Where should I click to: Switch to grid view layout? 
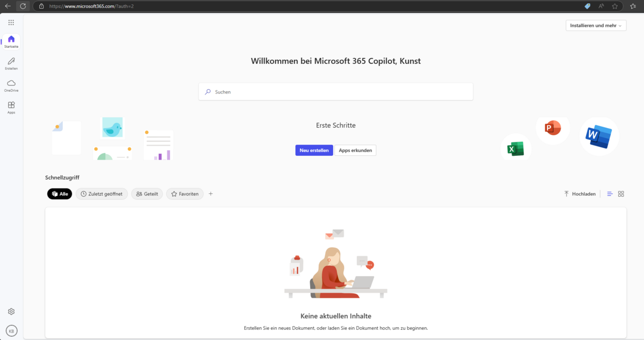click(x=621, y=194)
